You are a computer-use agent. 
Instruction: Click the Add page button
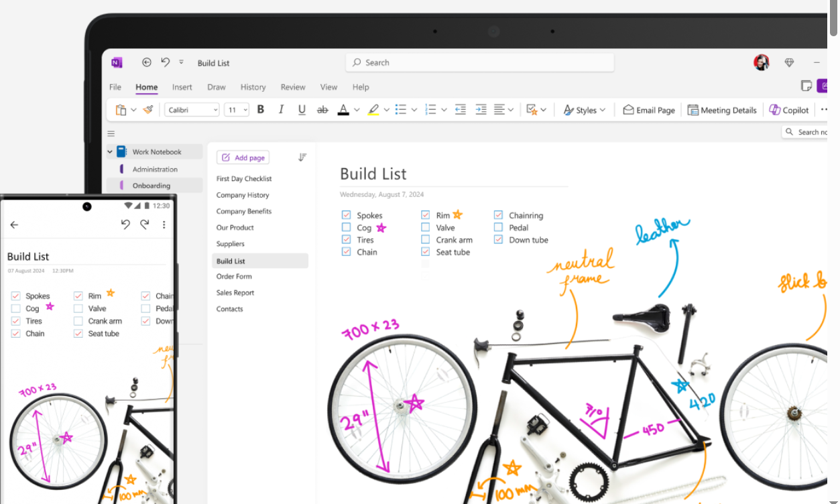(x=243, y=157)
